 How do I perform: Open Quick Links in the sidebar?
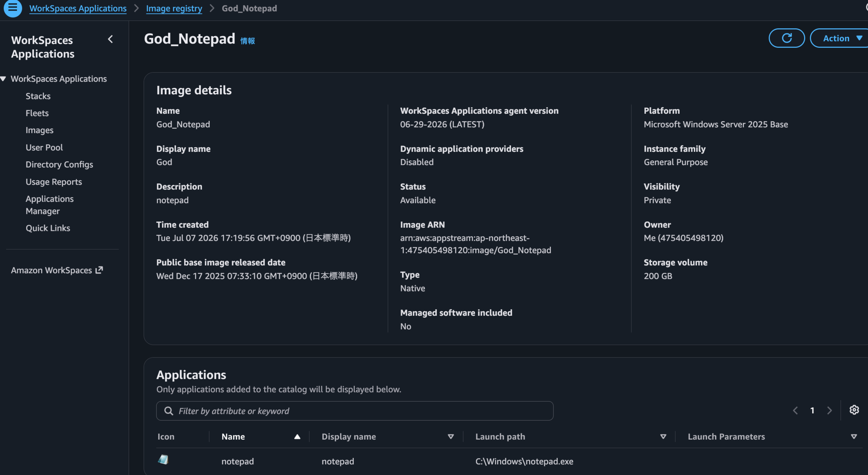(48, 228)
